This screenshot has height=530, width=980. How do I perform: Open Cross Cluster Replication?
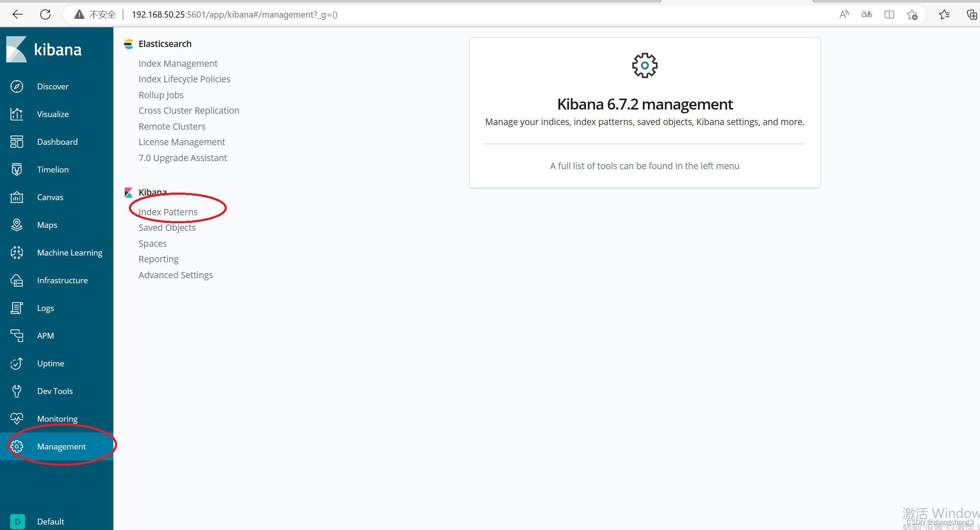189,110
